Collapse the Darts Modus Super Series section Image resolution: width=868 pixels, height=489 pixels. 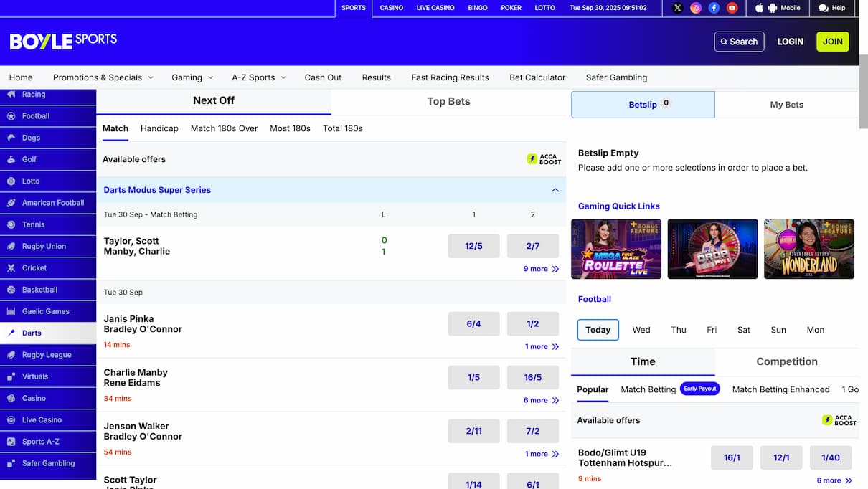tap(555, 190)
